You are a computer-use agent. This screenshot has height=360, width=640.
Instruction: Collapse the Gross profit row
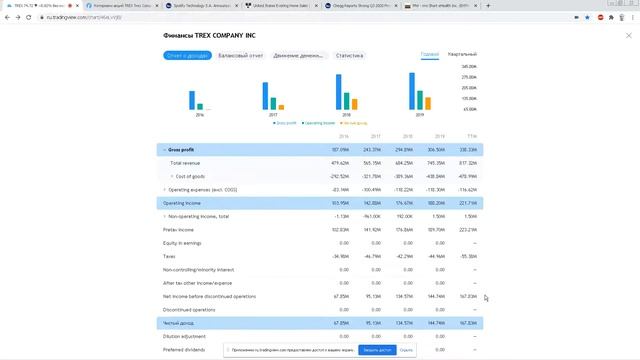click(x=164, y=150)
